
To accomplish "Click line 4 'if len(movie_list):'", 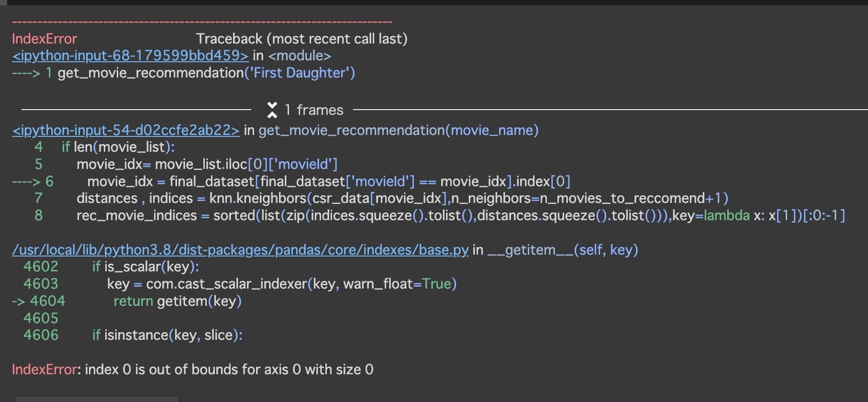I will [x=118, y=147].
